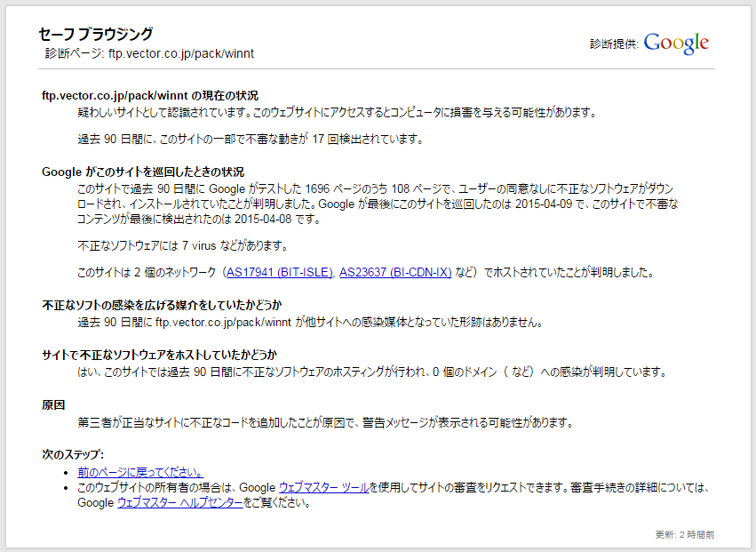
Task: Click the 次のステップ section heading
Action: tap(69, 452)
